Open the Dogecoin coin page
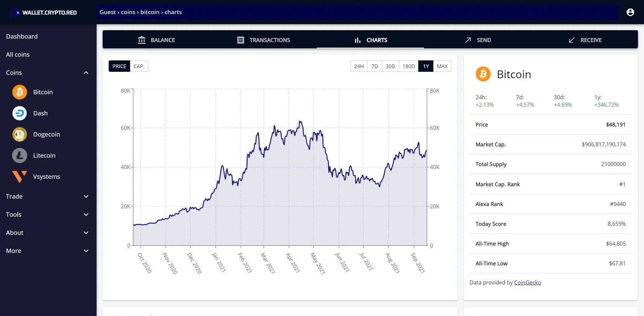The width and height of the screenshot is (644, 316). 47,134
